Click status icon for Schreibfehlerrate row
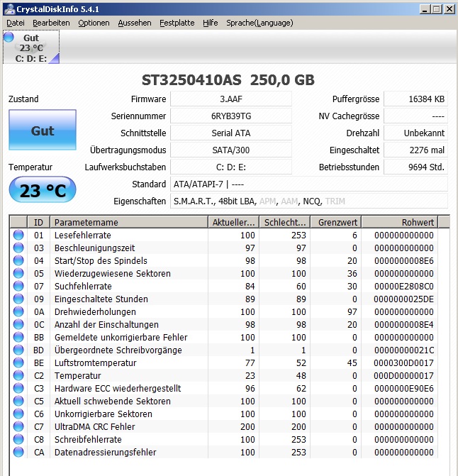This screenshot has height=476, width=458. coord(18,439)
